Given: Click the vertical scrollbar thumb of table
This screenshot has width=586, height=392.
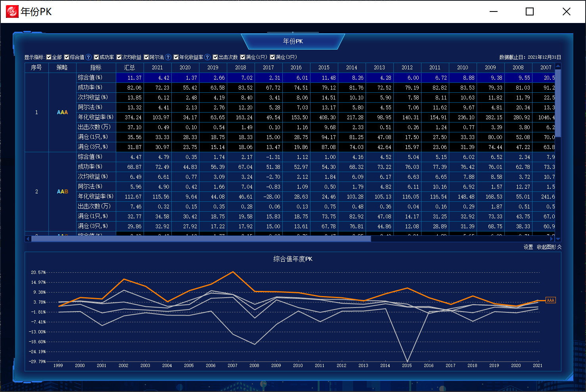Looking at the screenshot, I should (x=558, y=103).
